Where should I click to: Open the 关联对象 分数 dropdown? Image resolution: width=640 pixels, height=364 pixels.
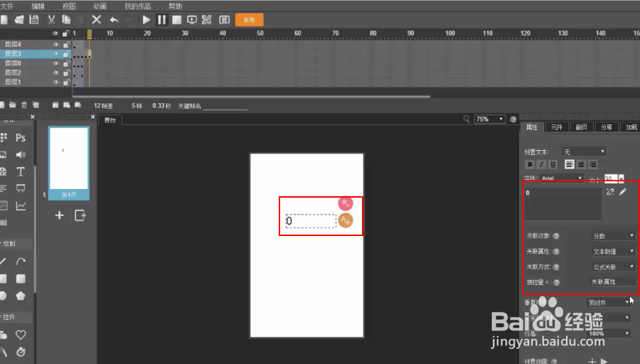click(x=614, y=236)
